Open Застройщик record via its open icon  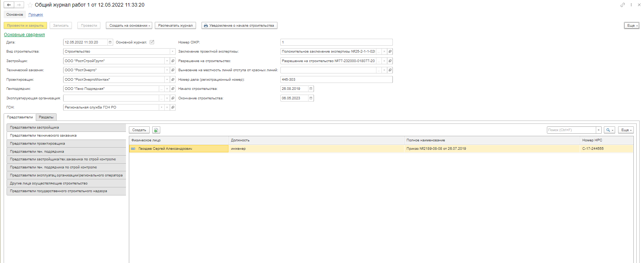click(173, 61)
